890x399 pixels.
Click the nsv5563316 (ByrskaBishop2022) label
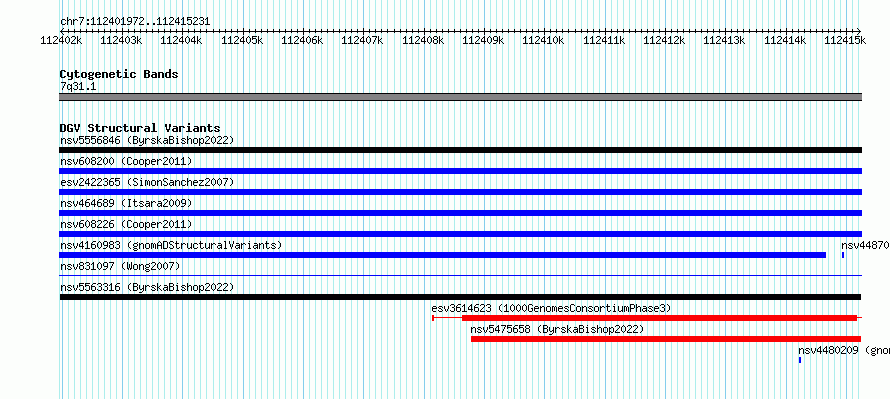point(147,287)
